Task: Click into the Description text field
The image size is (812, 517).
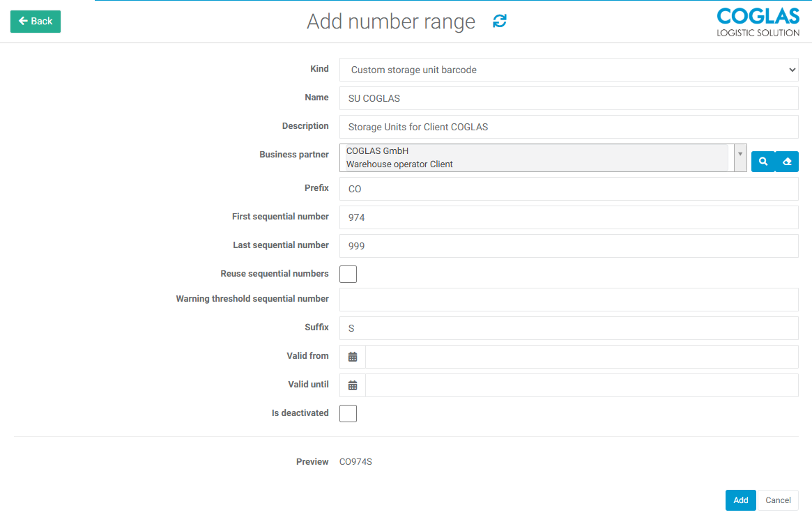Action: click(568, 127)
